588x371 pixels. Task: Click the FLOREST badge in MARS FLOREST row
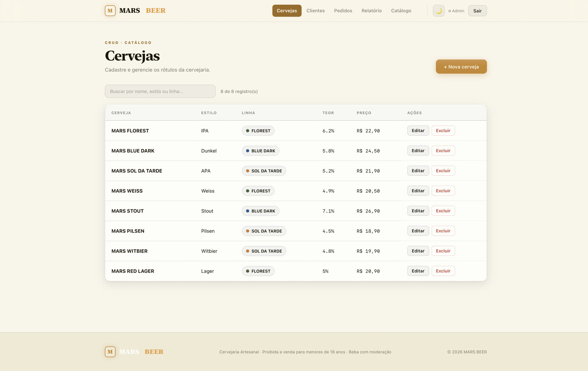258,131
